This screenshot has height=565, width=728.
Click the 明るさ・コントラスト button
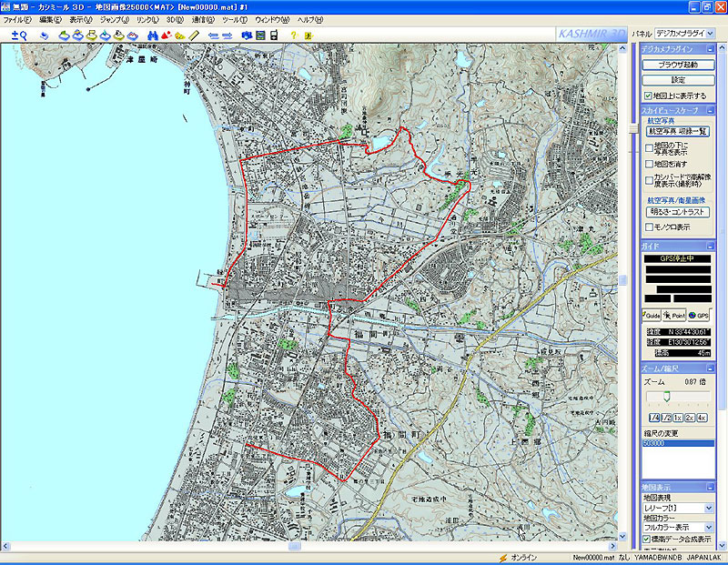pos(678,212)
